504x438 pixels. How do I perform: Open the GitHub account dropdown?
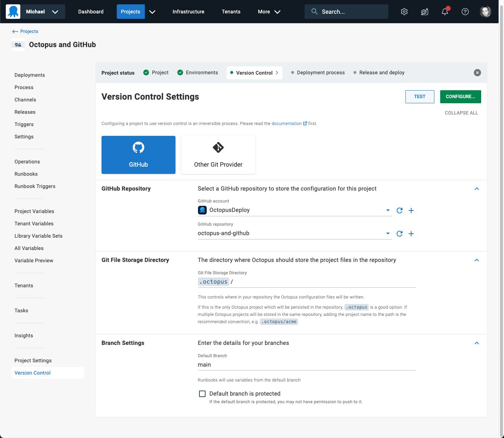pyautogui.click(x=388, y=210)
